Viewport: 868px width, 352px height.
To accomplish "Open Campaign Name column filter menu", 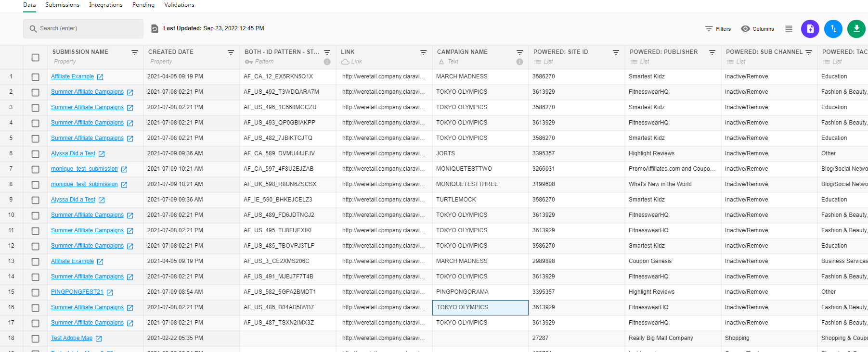I will [x=520, y=52].
